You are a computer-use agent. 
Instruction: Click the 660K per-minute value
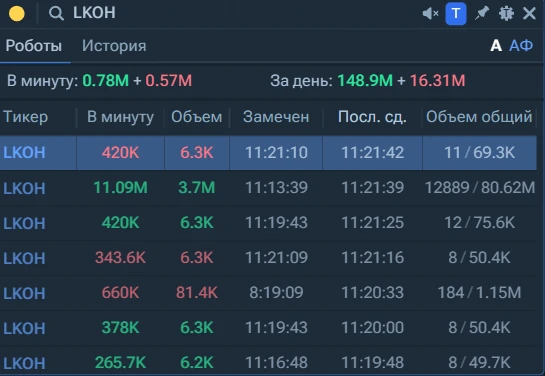tap(120, 293)
